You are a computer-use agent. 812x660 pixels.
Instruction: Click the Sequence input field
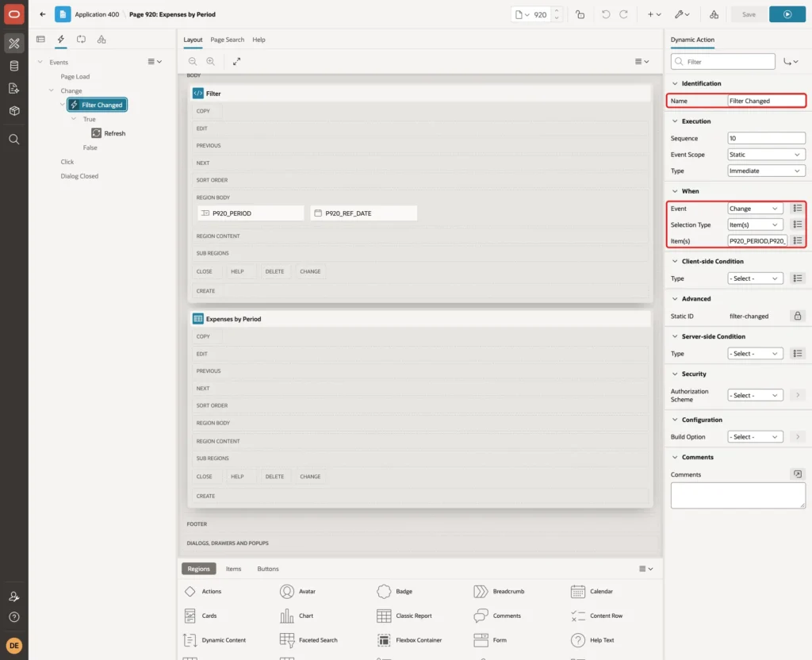[766, 138]
